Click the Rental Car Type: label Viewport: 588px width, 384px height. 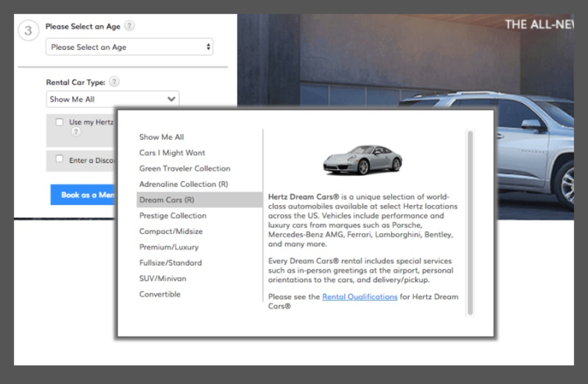[76, 83]
